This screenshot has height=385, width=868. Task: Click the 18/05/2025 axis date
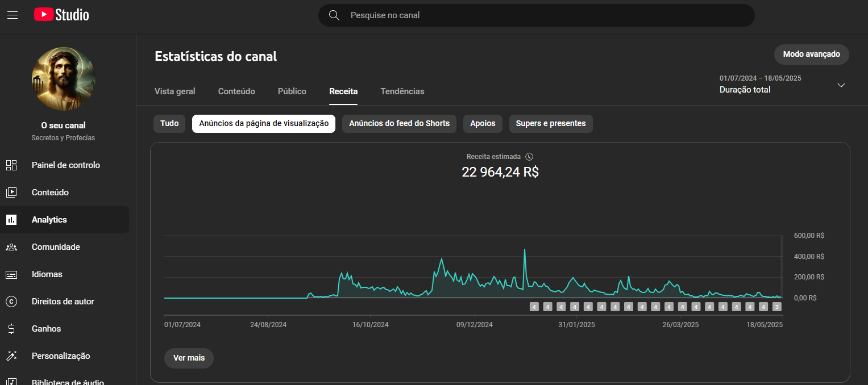point(765,325)
